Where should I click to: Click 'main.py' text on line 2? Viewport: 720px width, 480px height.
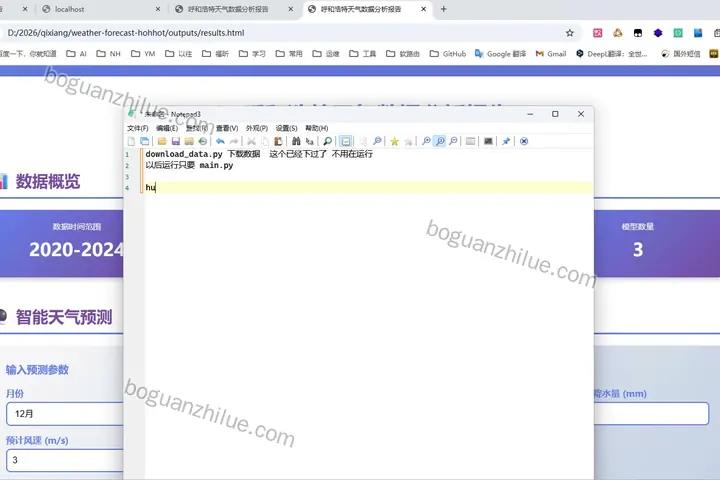216,165
